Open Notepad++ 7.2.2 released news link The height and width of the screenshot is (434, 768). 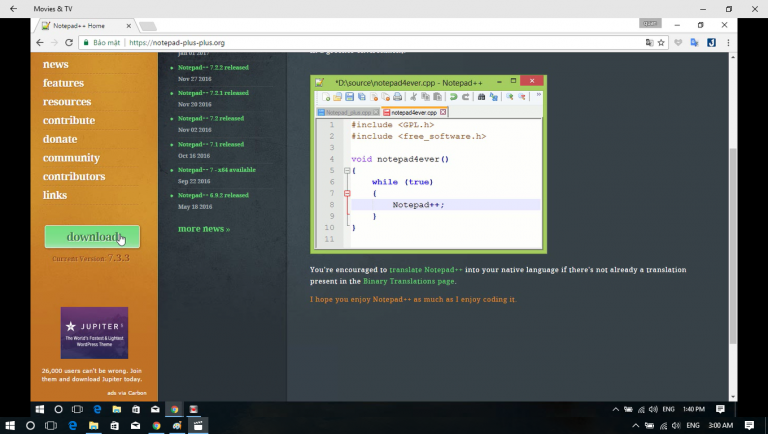pos(213,68)
